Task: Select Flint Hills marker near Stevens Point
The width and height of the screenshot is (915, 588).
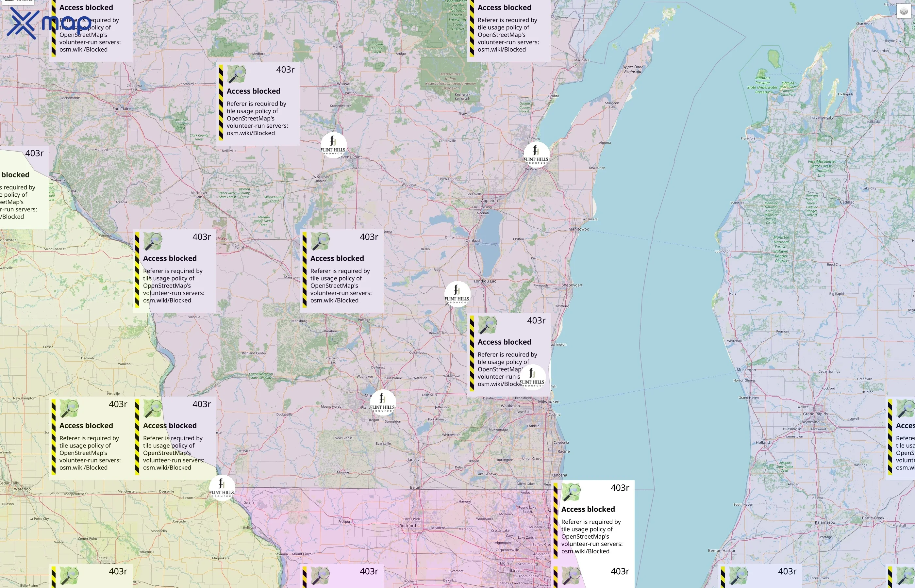Action: tap(333, 145)
